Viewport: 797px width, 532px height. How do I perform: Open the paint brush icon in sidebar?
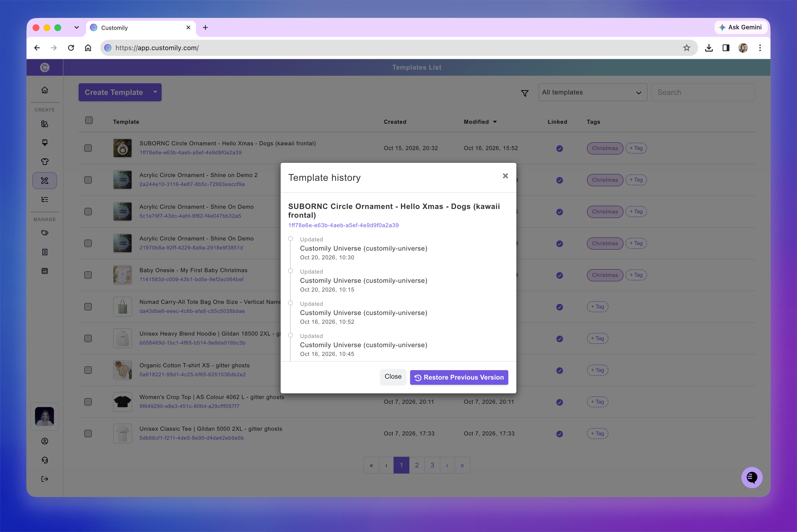(x=44, y=142)
